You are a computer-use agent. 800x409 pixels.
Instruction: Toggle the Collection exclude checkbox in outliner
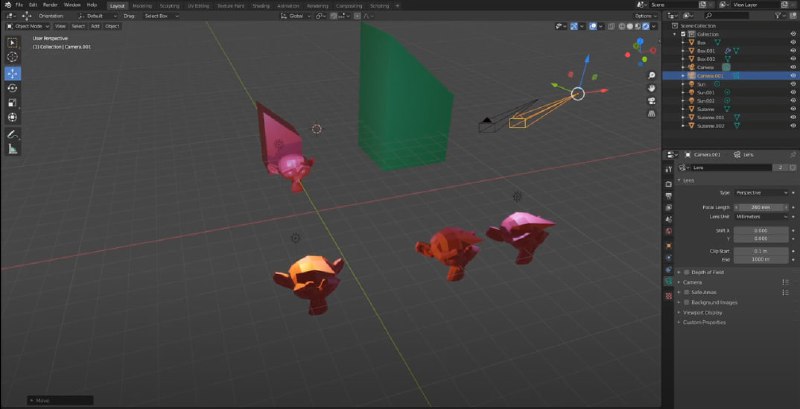683,34
